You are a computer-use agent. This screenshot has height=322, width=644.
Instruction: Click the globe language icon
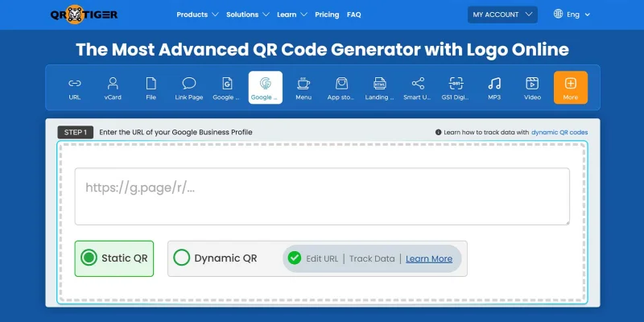click(558, 14)
